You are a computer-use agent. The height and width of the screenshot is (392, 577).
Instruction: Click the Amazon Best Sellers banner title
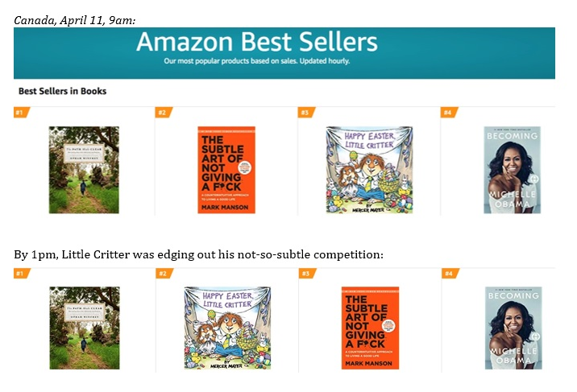tap(257, 43)
